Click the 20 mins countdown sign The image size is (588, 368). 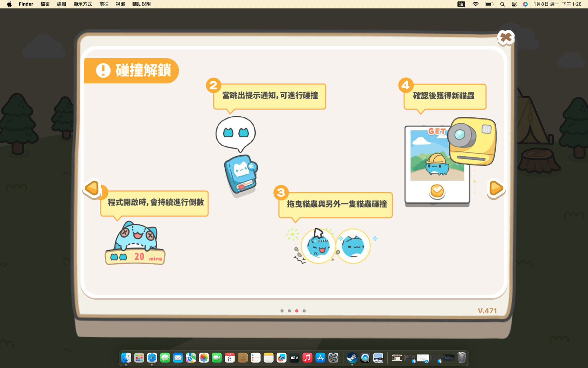pos(135,257)
